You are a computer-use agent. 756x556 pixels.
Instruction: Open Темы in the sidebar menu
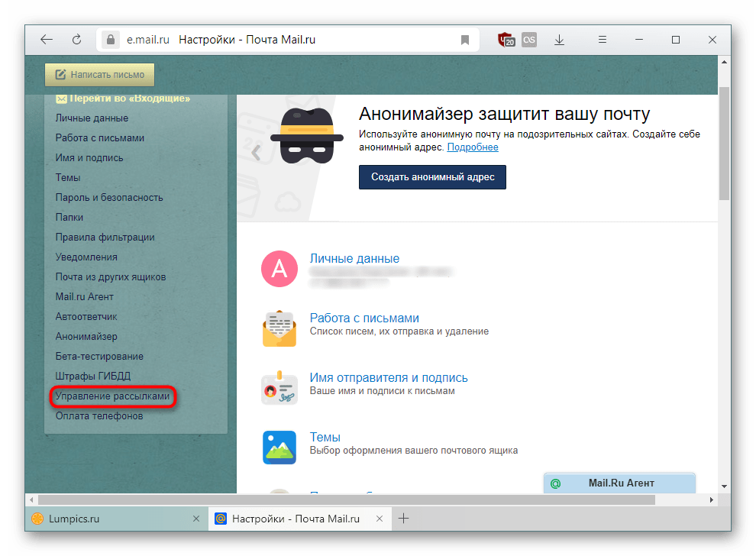[67, 177]
